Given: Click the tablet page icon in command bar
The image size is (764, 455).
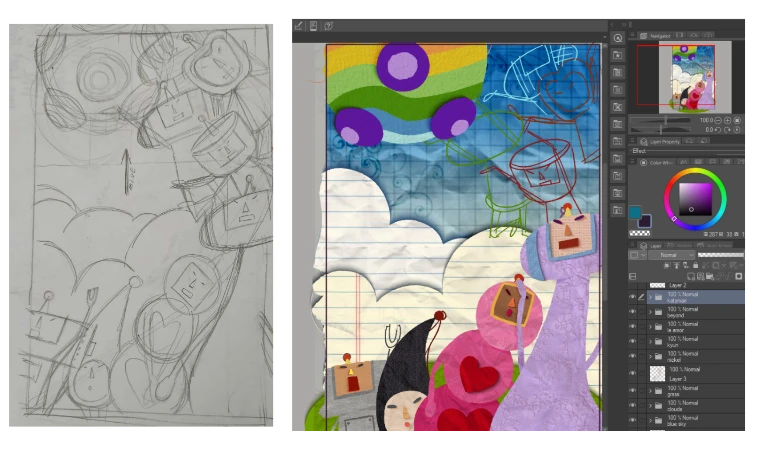Looking at the screenshot, I should (313, 26).
